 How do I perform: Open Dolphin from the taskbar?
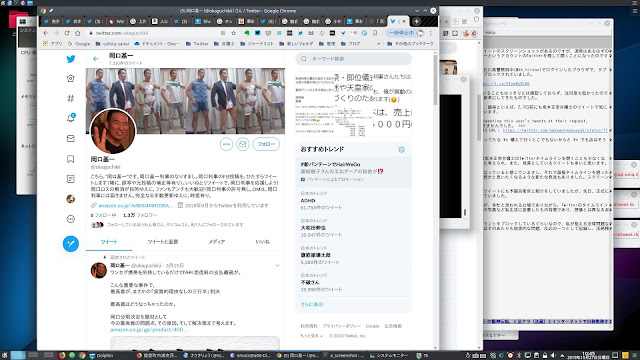(x=101, y=356)
